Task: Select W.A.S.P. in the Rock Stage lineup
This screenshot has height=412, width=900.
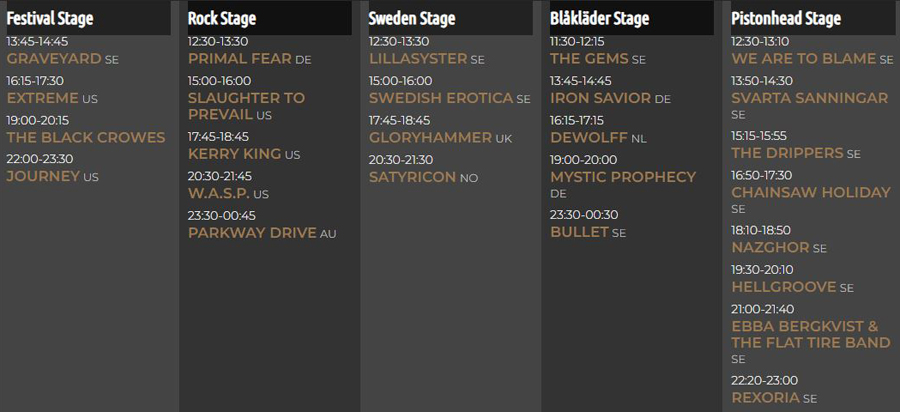Action: tap(219, 193)
